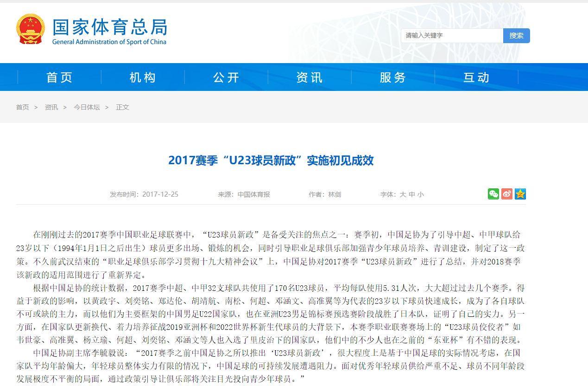Open 资讯 from the breadcrumb trail

coord(51,107)
